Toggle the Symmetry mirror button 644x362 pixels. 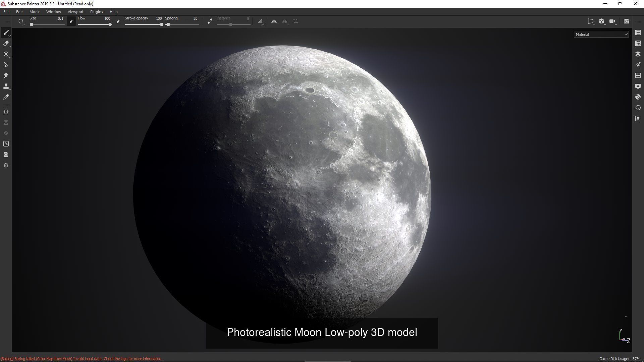274,21
